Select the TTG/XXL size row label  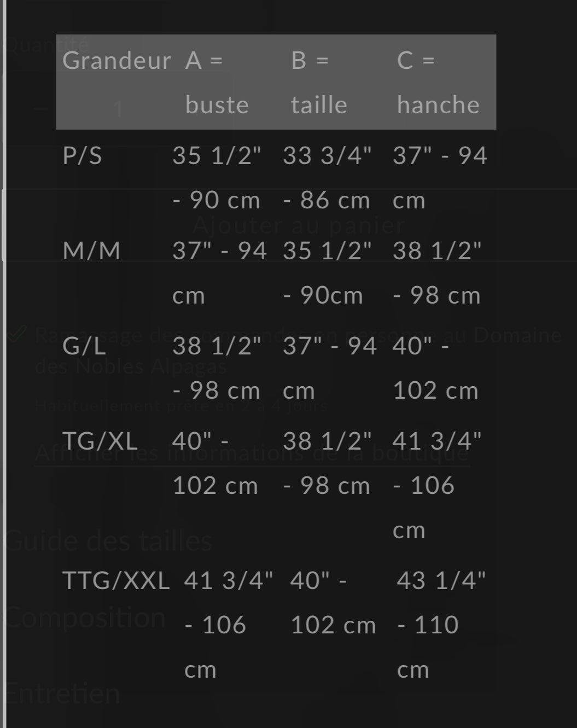116,580
